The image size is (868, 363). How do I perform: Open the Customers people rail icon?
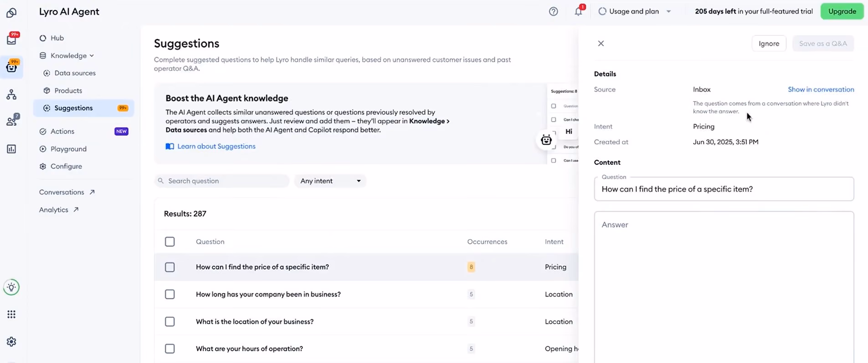click(11, 121)
